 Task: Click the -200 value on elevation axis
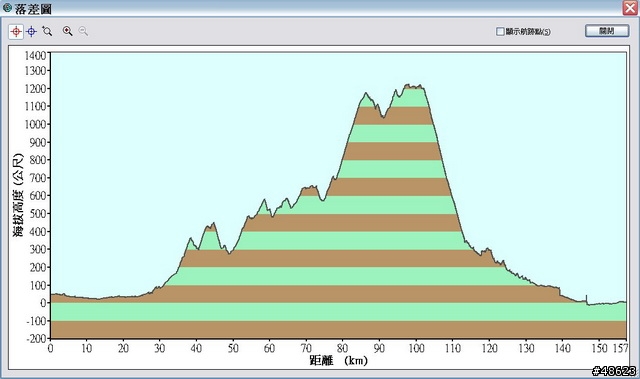pos(36,338)
